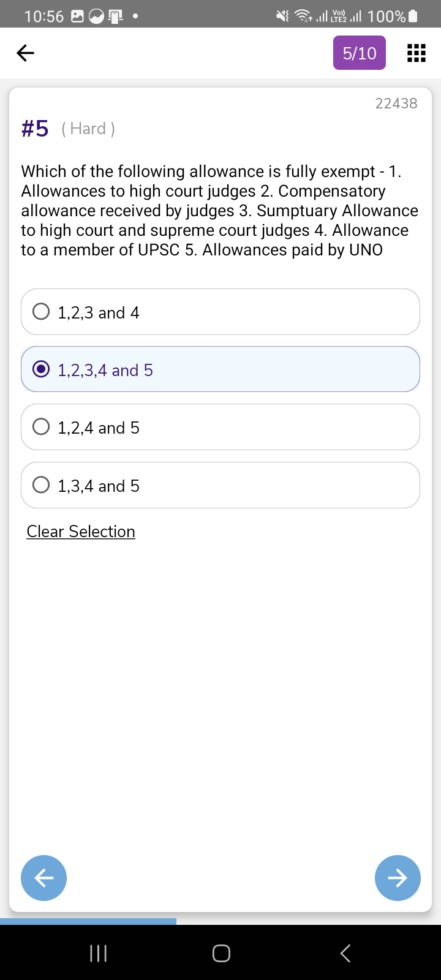Image resolution: width=441 pixels, height=980 pixels.
Task: Click the Clear Selection link
Action: 81,532
